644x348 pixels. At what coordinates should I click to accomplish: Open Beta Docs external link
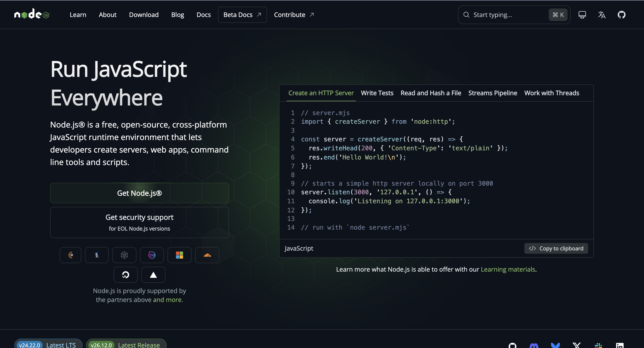(242, 15)
